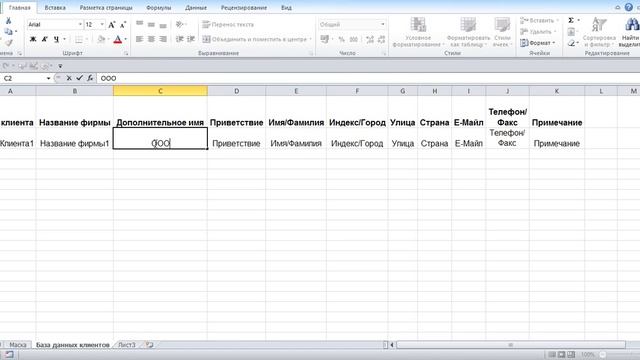Open the Excel help question mark
Image resolution: width=640 pixels, height=360 pixels.
coord(629,7)
